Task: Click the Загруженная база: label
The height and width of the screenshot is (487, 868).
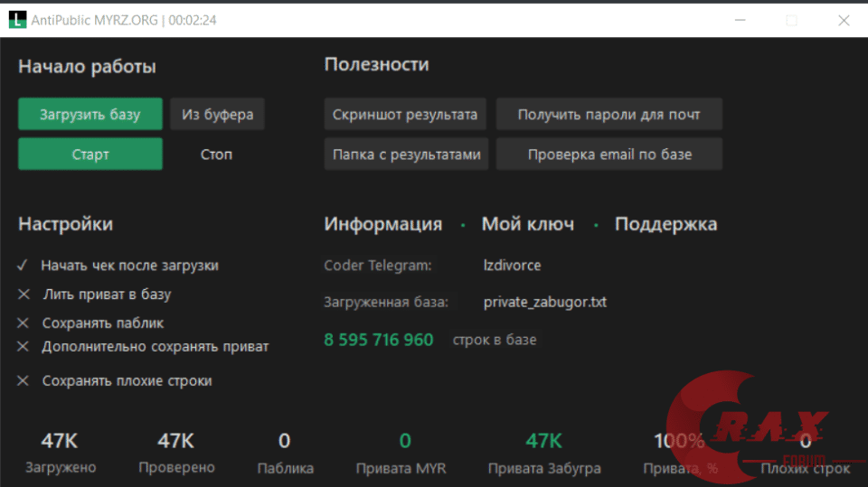Action: 386,302
